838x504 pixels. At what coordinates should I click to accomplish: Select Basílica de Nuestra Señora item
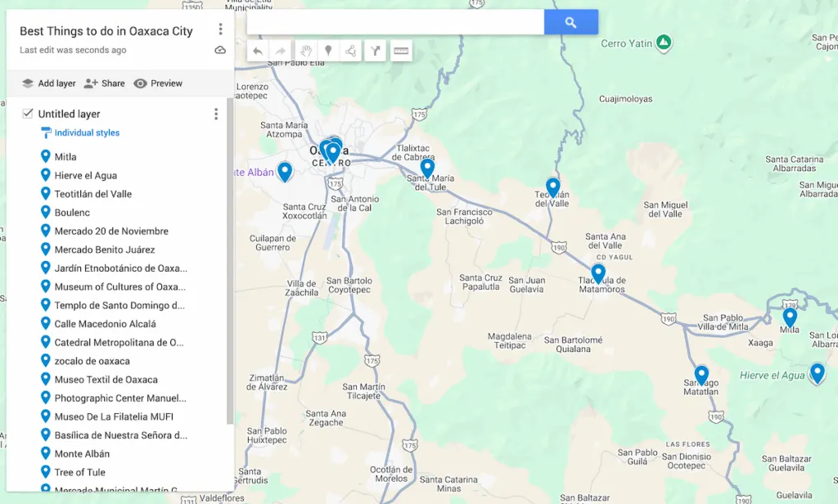point(121,435)
